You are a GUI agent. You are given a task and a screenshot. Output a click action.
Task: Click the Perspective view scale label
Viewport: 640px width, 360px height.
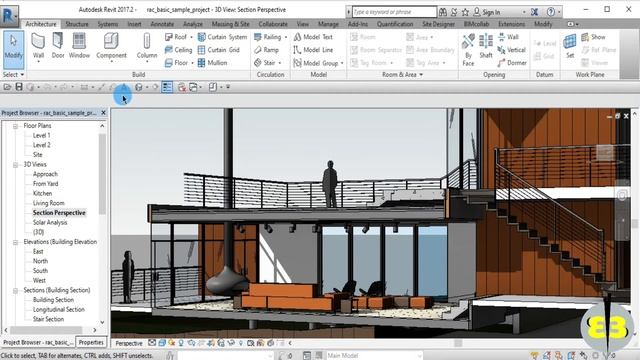[x=129, y=344]
